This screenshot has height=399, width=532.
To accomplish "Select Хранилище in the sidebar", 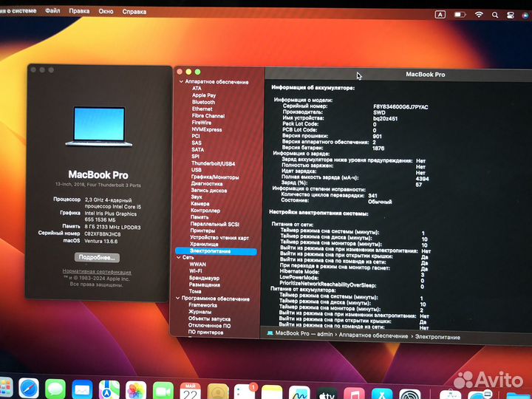I will (x=204, y=244).
